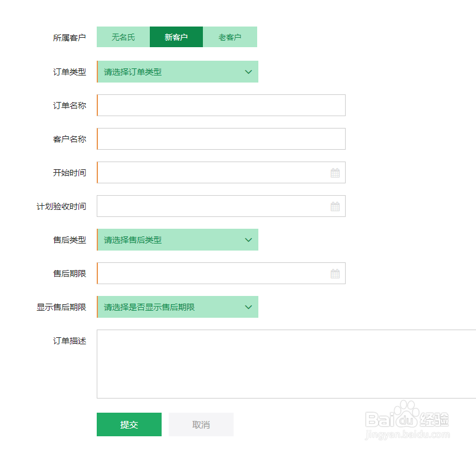Click chevron arrow of 售后类型 dropdown
The height and width of the screenshot is (451, 476).
pos(248,240)
